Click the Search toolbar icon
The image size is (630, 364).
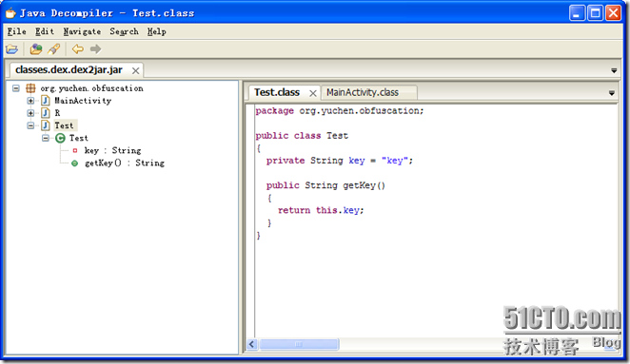point(54,49)
